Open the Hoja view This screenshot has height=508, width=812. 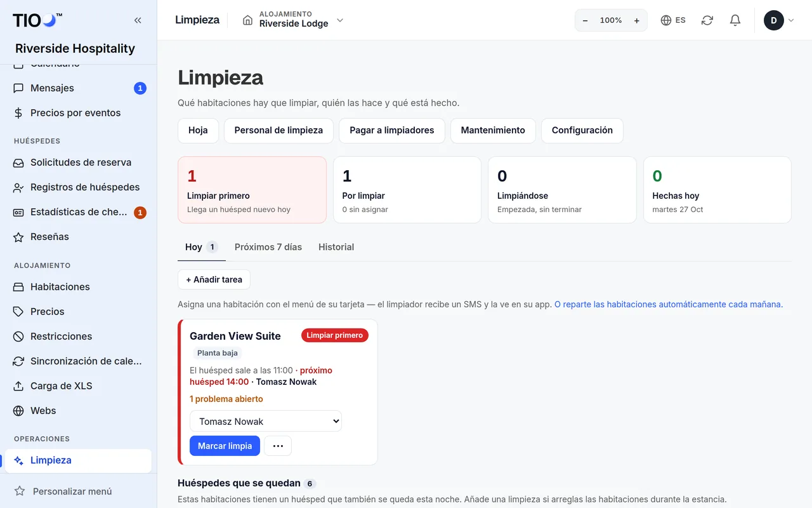coord(198,130)
